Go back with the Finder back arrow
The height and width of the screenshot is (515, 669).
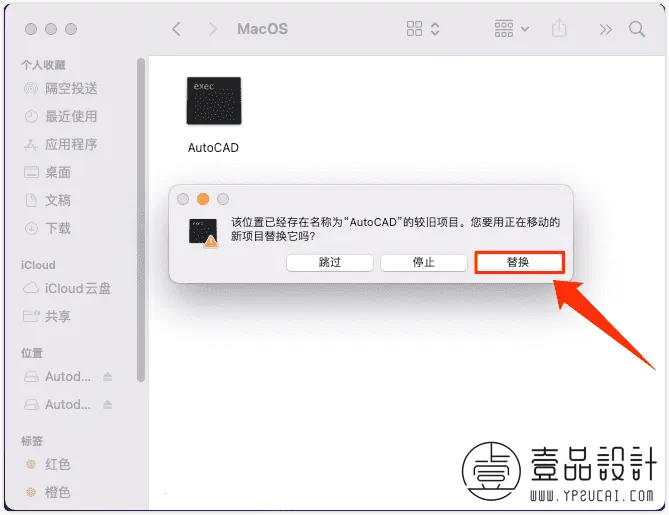(x=176, y=29)
